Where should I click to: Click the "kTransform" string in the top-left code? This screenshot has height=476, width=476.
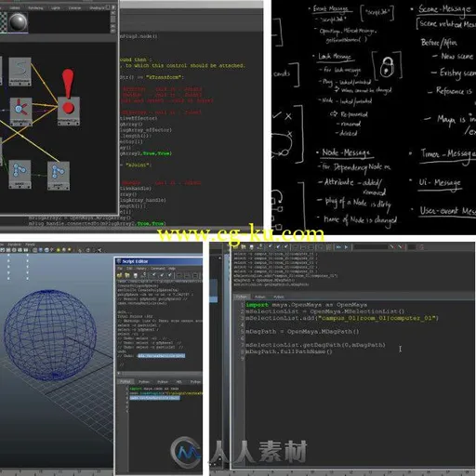coord(165,77)
